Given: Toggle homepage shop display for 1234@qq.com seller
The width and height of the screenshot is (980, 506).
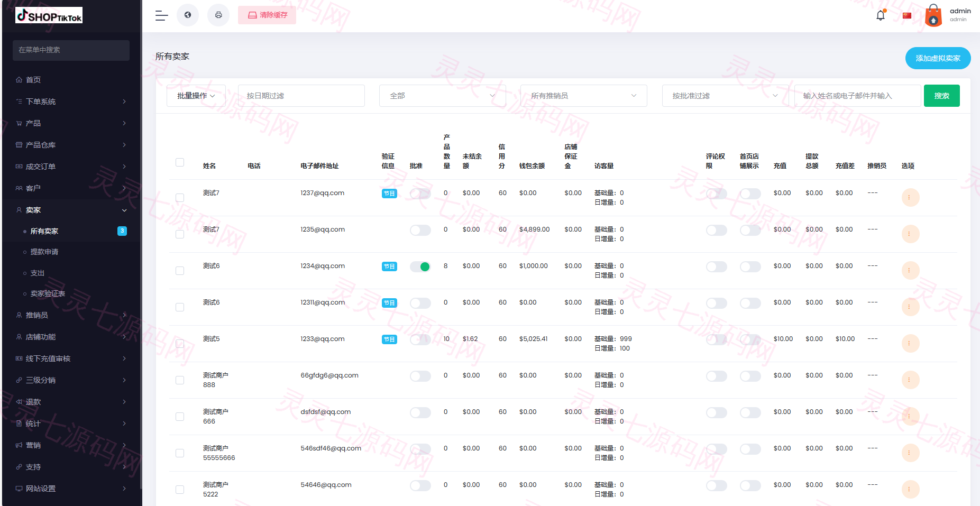Looking at the screenshot, I should point(750,266).
